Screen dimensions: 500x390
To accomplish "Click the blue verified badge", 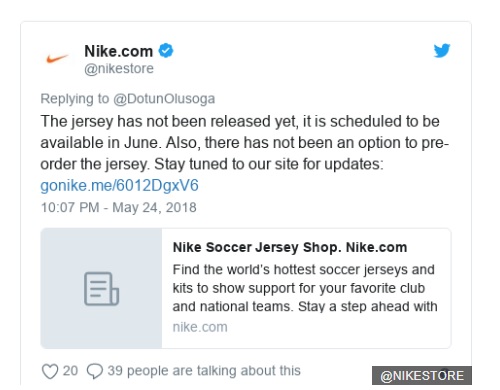I will [166, 51].
